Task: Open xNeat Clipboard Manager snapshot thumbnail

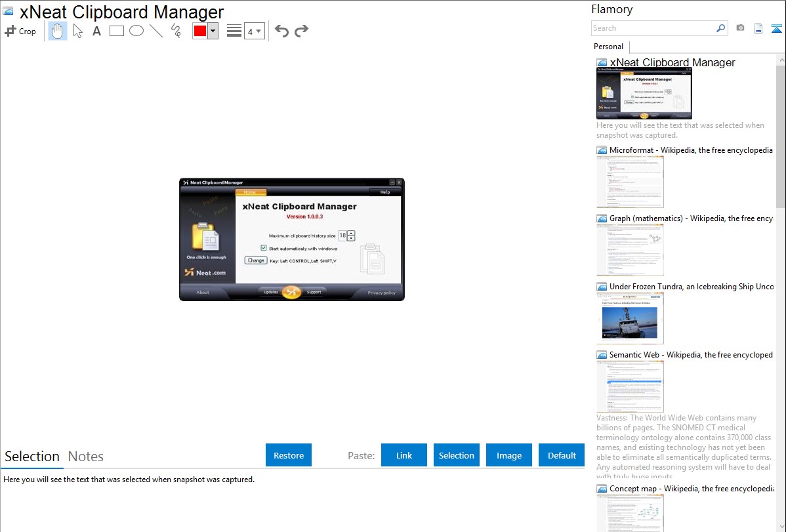Action: 644,94
